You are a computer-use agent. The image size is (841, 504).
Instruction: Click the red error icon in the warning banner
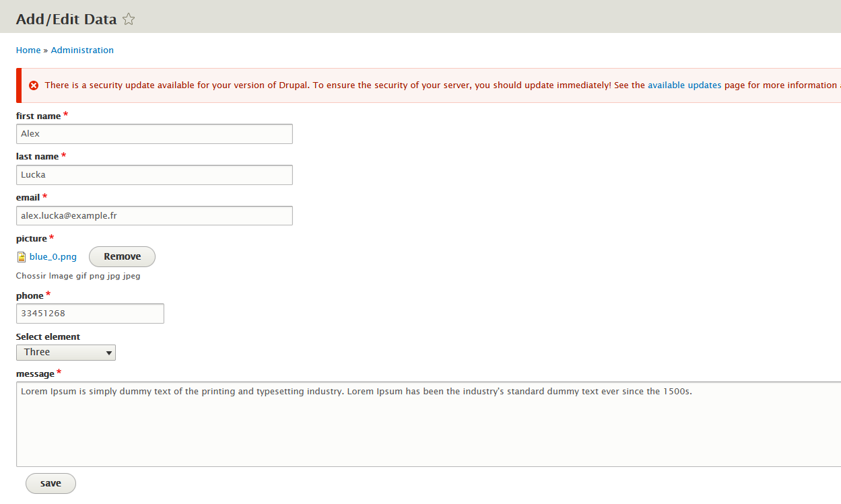(x=35, y=85)
